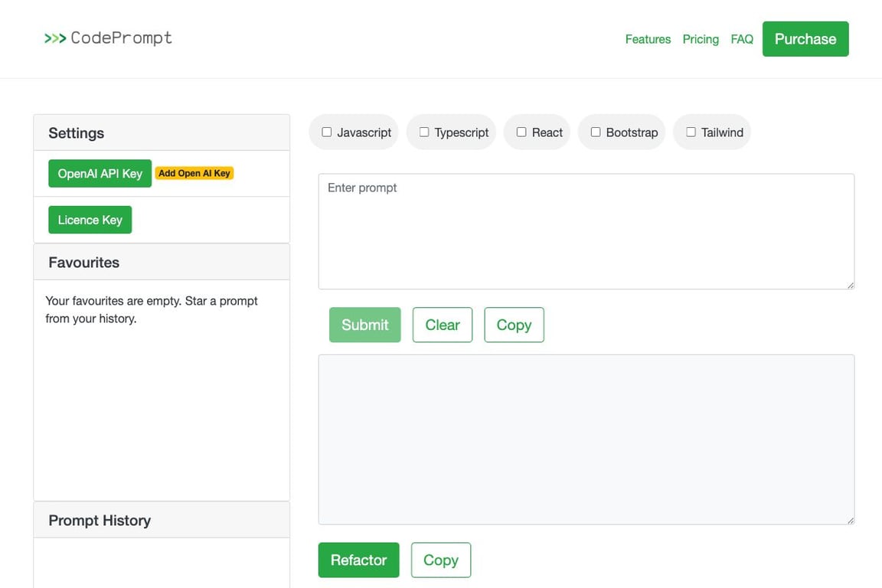Clear the prompt with the Clear button

(x=443, y=325)
